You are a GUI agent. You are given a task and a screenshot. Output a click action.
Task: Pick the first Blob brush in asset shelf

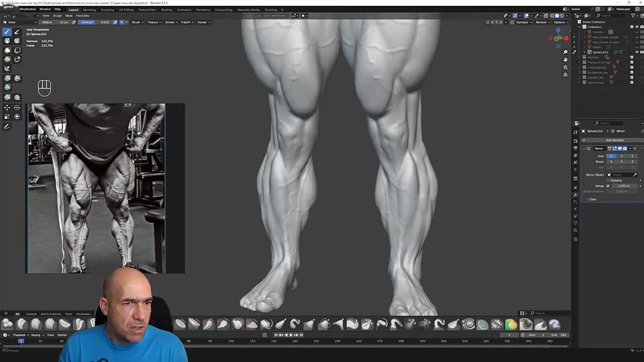click(x=8, y=324)
